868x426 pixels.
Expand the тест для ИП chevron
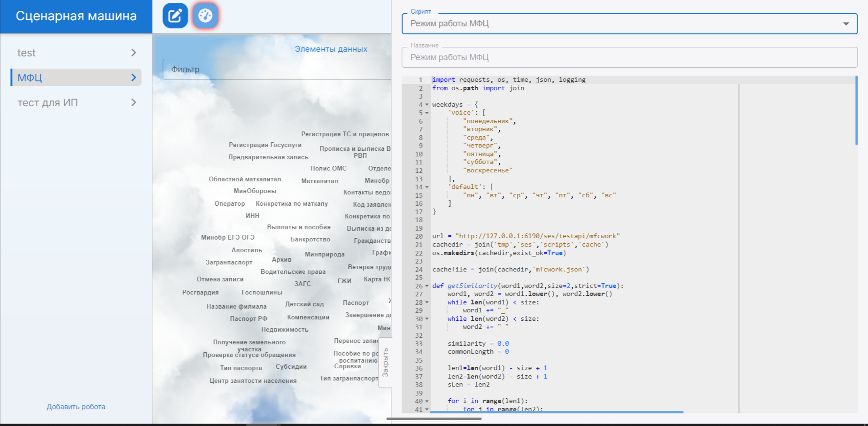pos(133,102)
